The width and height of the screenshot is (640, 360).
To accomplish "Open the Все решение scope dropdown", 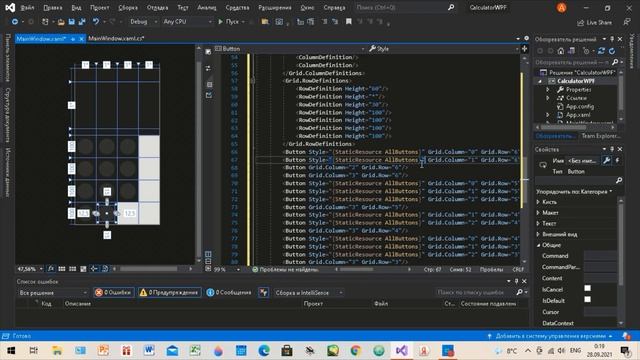I will click(53, 293).
